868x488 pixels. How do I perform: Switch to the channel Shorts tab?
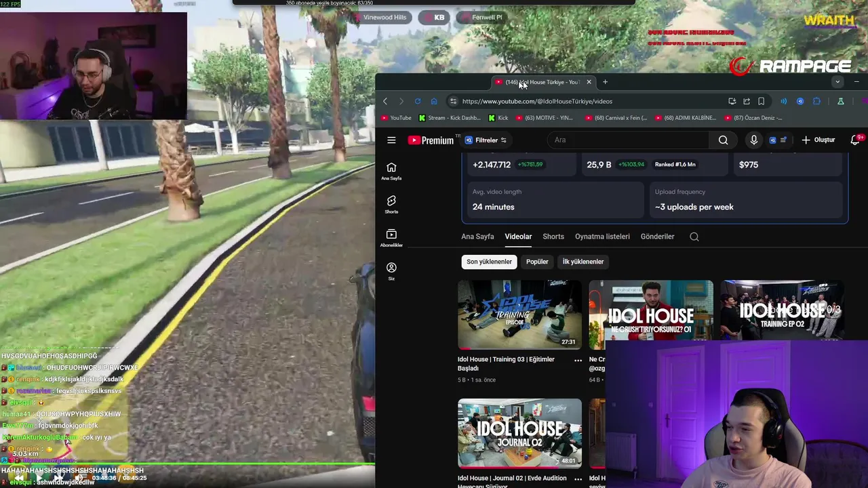[553, 237]
